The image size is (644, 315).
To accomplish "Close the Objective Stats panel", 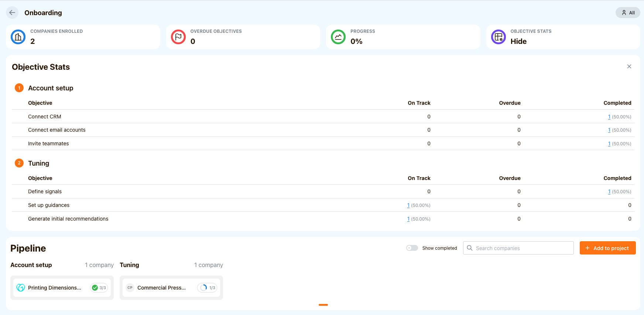I will (x=629, y=66).
